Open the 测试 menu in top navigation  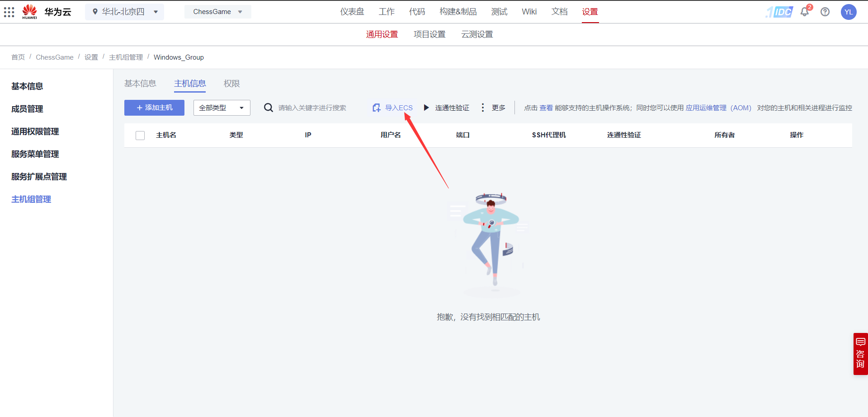(x=499, y=11)
